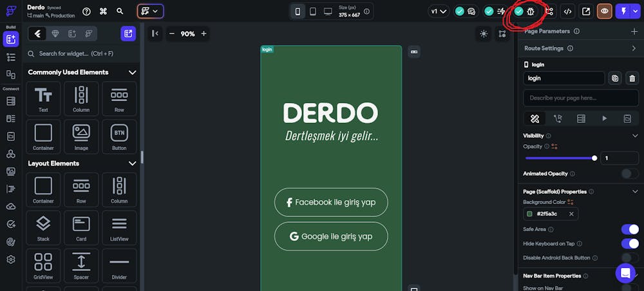The width and height of the screenshot is (644, 291).
Task: Open the view code developer icon
Action: coord(567,12)
